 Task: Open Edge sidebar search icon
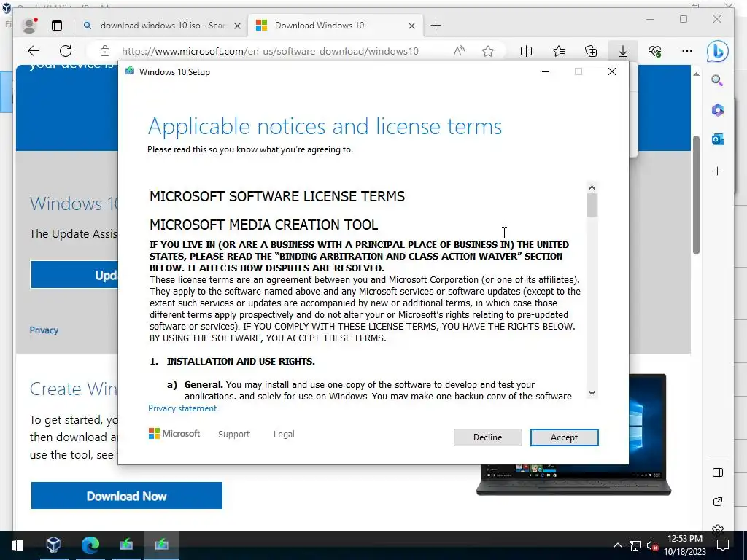point(718,80)
